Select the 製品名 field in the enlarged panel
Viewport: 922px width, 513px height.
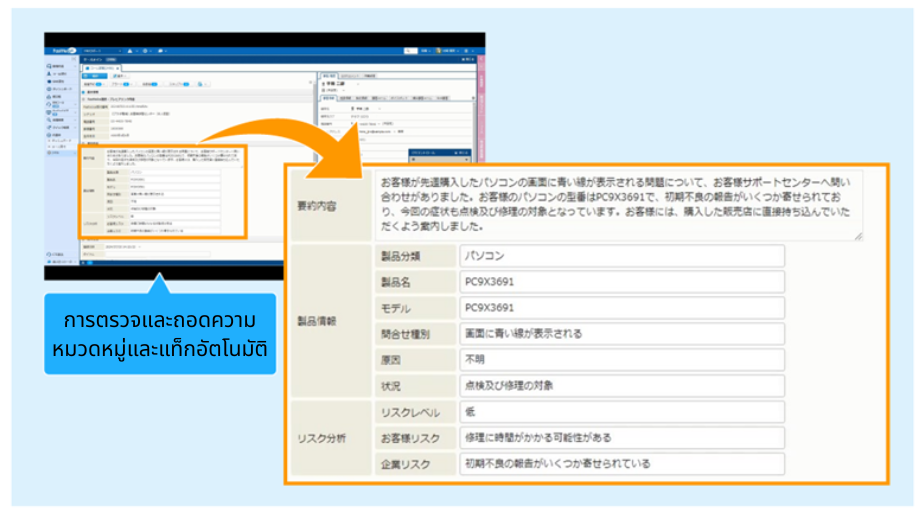[x=620, y=282]
